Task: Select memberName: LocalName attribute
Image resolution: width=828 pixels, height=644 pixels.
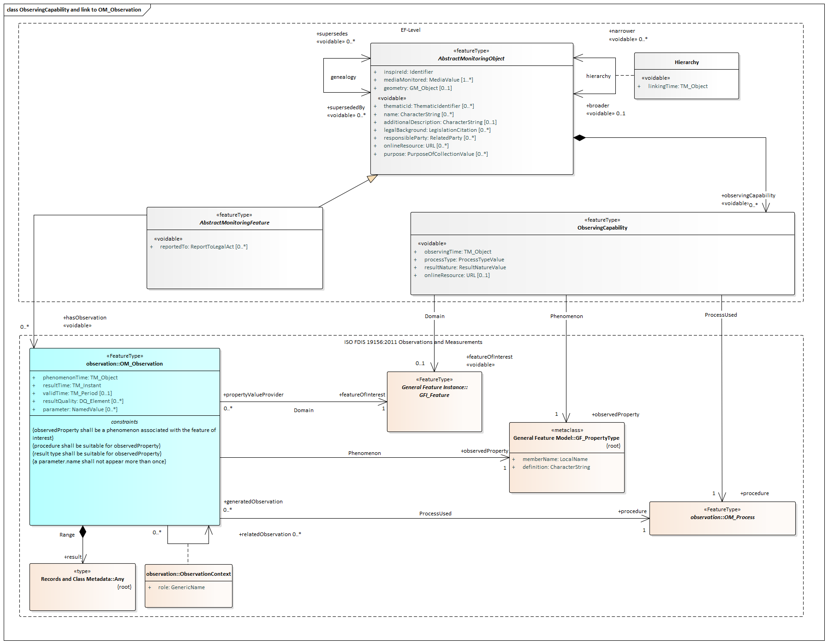Action: pos(555,459)
